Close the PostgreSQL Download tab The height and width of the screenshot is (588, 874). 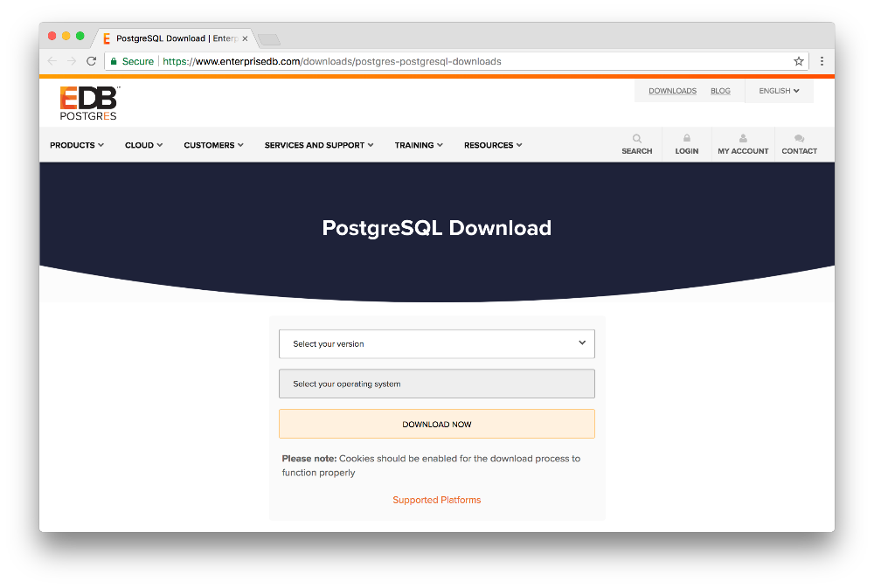pos(245,38)
